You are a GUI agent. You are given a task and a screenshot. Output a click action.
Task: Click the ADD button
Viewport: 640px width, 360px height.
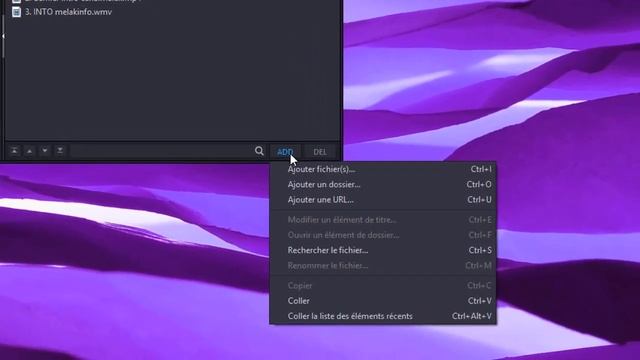[x=285, y=152]
